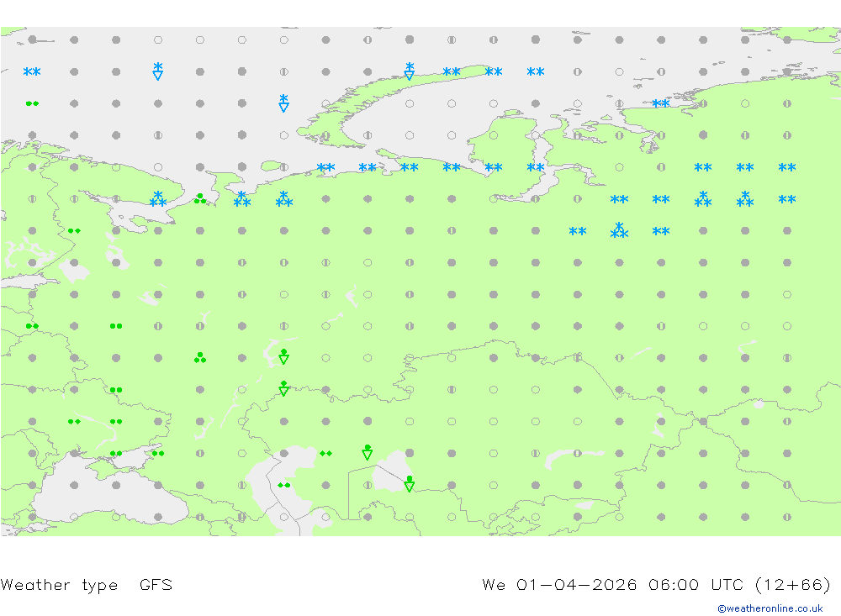Viewport: 841px width, 616px height.
Task: Select the 'GFS' model label
Action: (156, 584)
